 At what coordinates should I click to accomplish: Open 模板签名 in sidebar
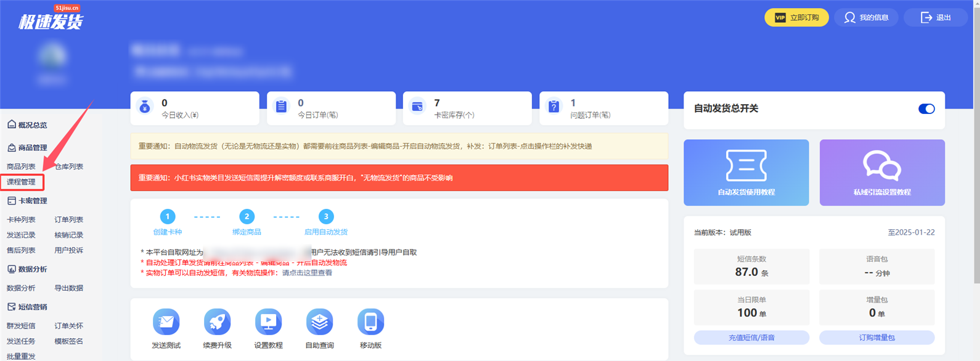pos(69,341)
